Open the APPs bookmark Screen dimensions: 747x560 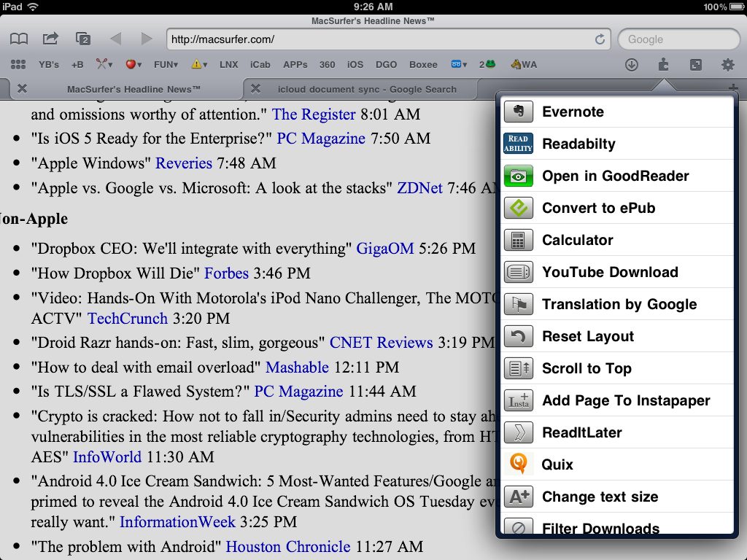(x=295, y=64)
